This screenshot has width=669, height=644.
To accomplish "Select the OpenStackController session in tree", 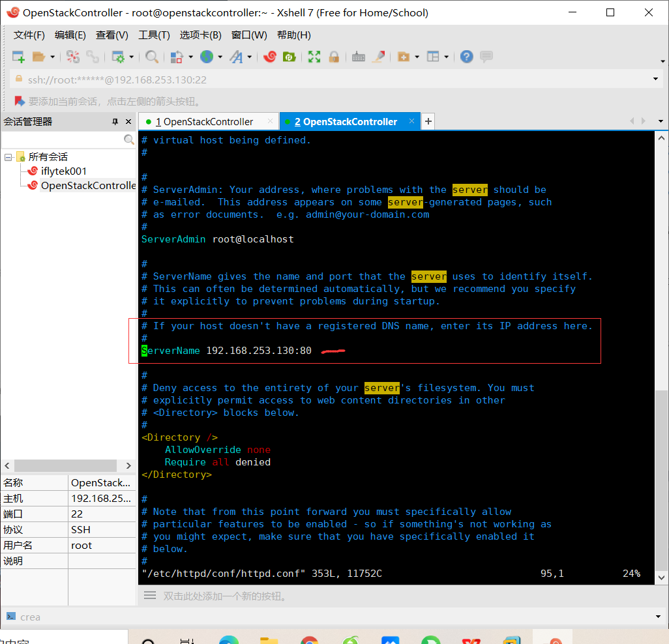I will (88, 186).
